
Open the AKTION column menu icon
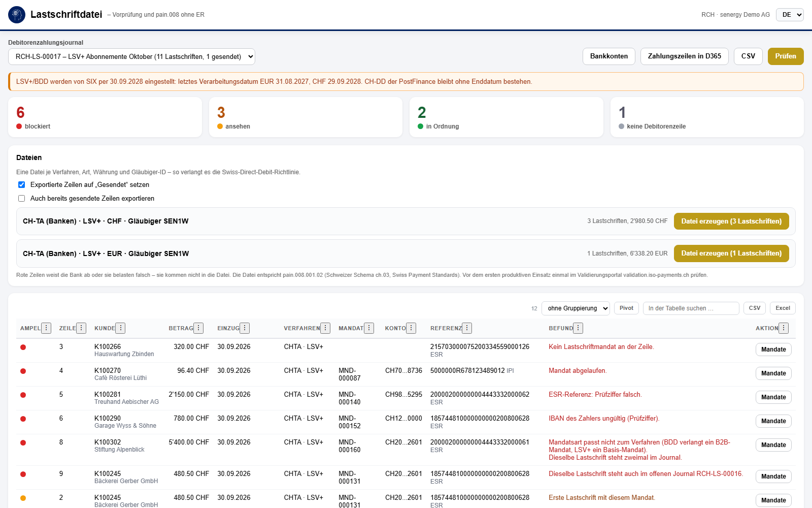click(784, 328)
